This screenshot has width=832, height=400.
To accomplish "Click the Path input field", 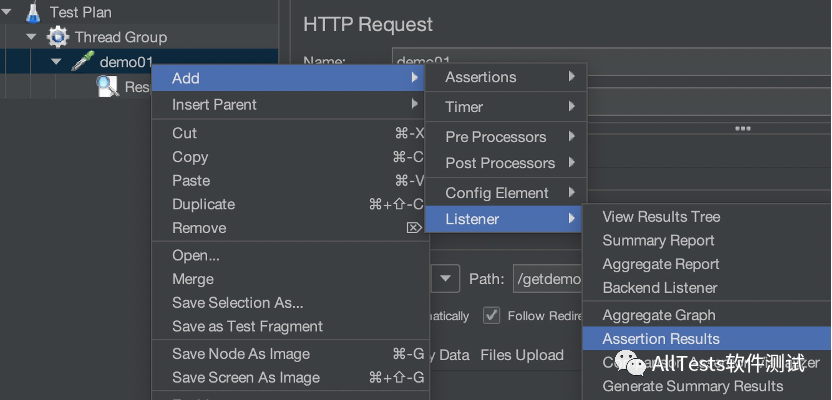I will point(545,279).
